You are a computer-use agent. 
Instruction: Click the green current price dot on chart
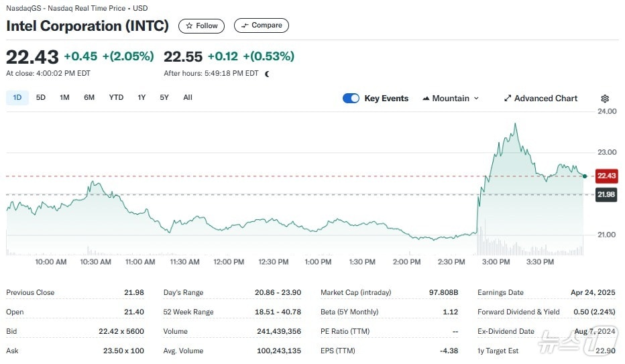585,176
